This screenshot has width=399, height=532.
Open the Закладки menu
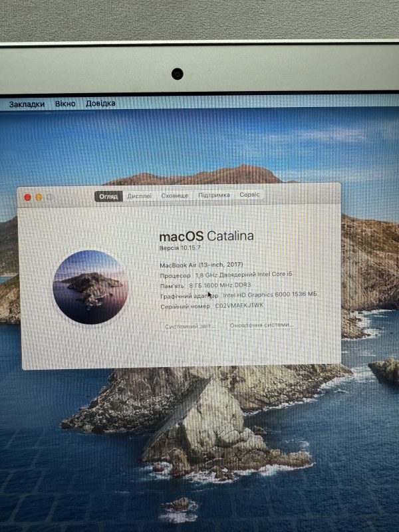coord(27,104)
